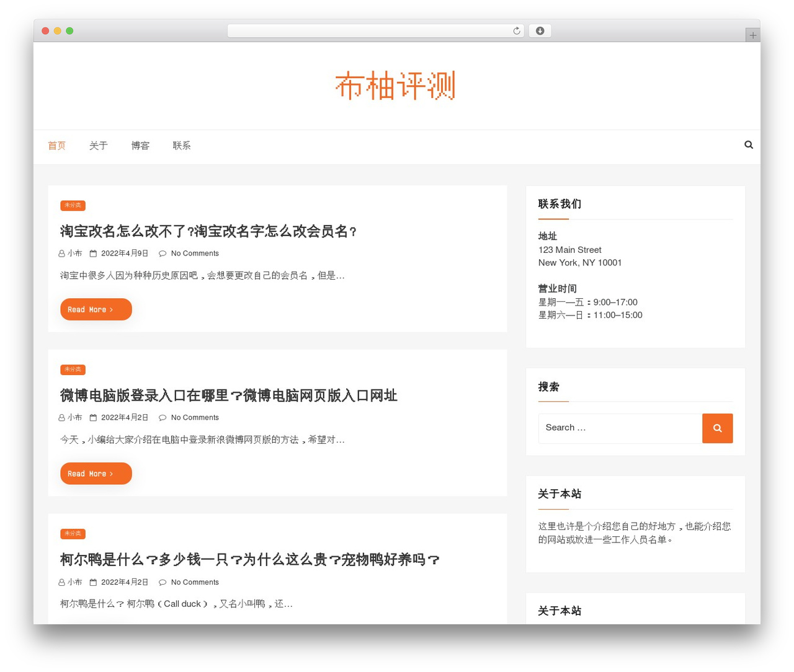Open the 关于 menu item
794x672 pixels.
click(98, 146)
